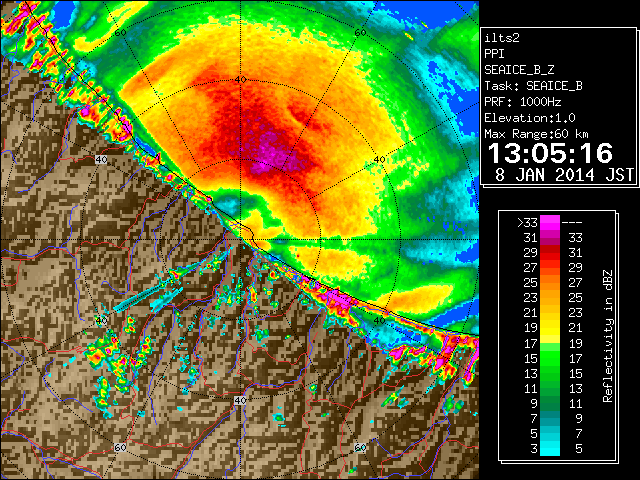Screen dimensions: 640x480
Task: Click the 'ilts2' radar name text
Action: coord(502,38)
